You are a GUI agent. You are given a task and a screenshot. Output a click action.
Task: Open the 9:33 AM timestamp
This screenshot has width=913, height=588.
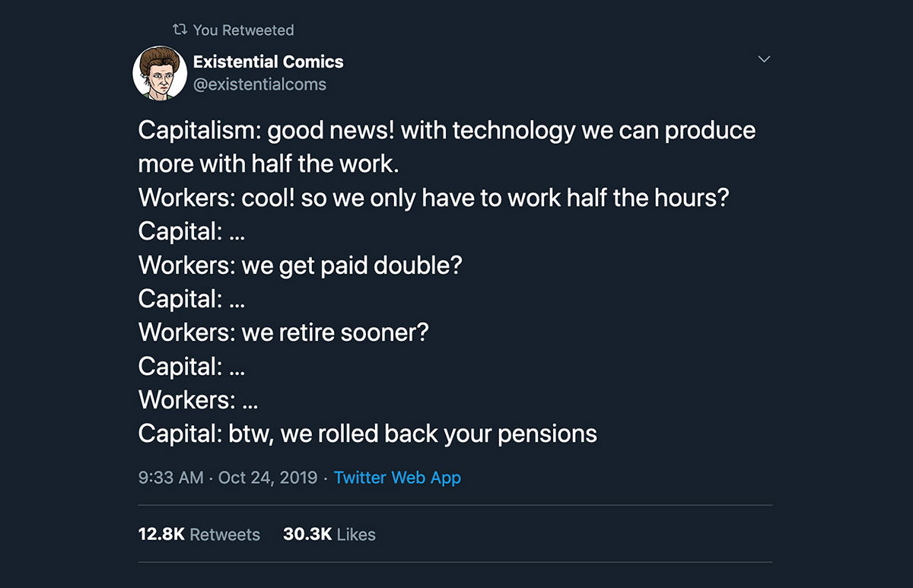(171, 478)
